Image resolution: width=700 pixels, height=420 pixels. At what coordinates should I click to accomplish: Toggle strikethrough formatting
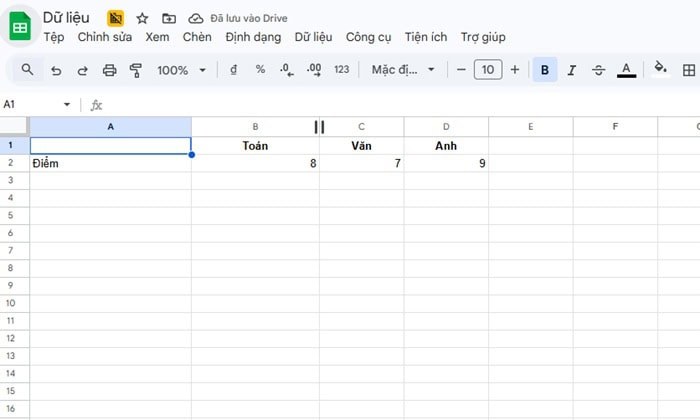[599, 70]
